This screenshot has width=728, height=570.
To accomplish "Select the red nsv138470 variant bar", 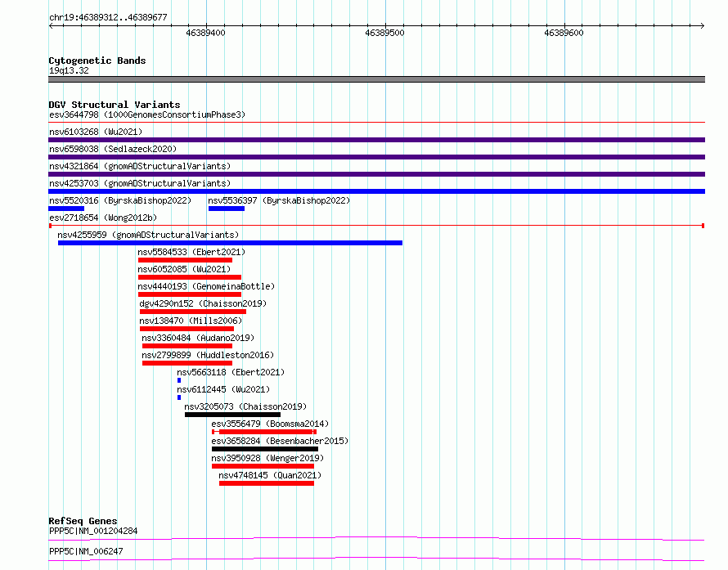I will (x=187, y=329).
